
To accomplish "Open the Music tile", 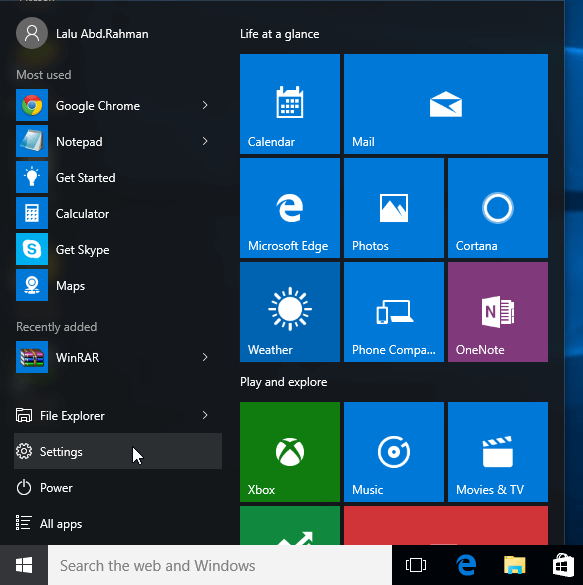I will [394, 452].
